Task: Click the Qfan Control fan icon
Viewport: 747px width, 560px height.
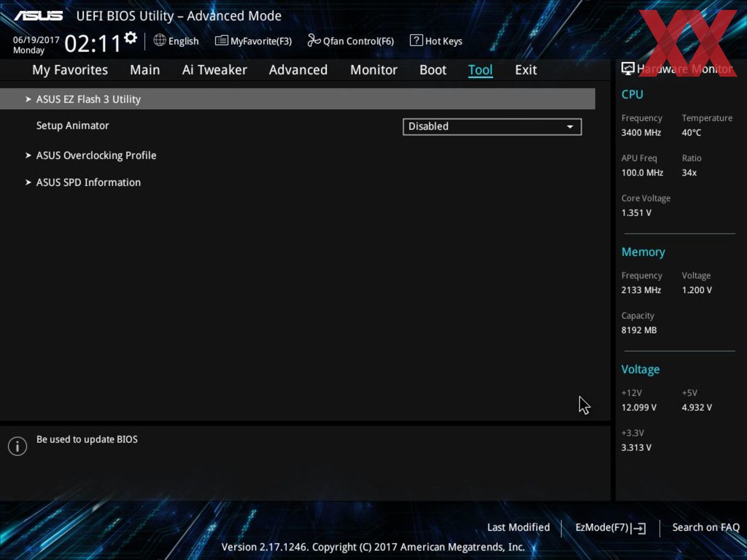Action: coord(314,40)
